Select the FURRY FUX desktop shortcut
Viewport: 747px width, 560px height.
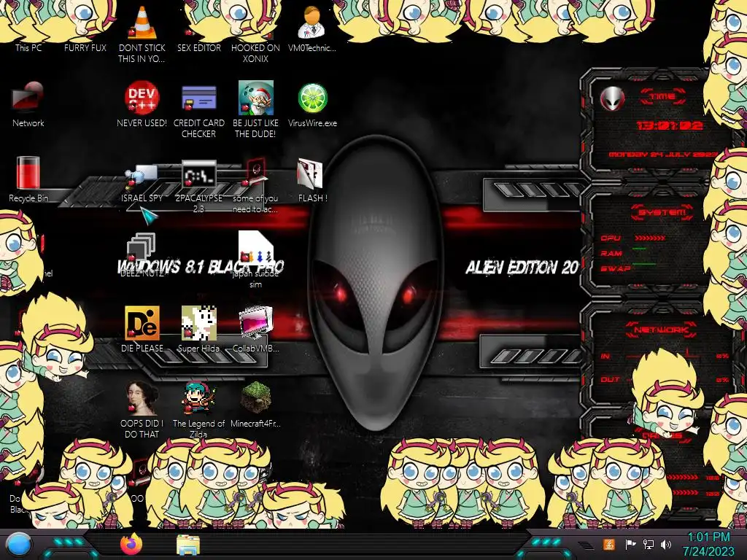click(85, 47)
